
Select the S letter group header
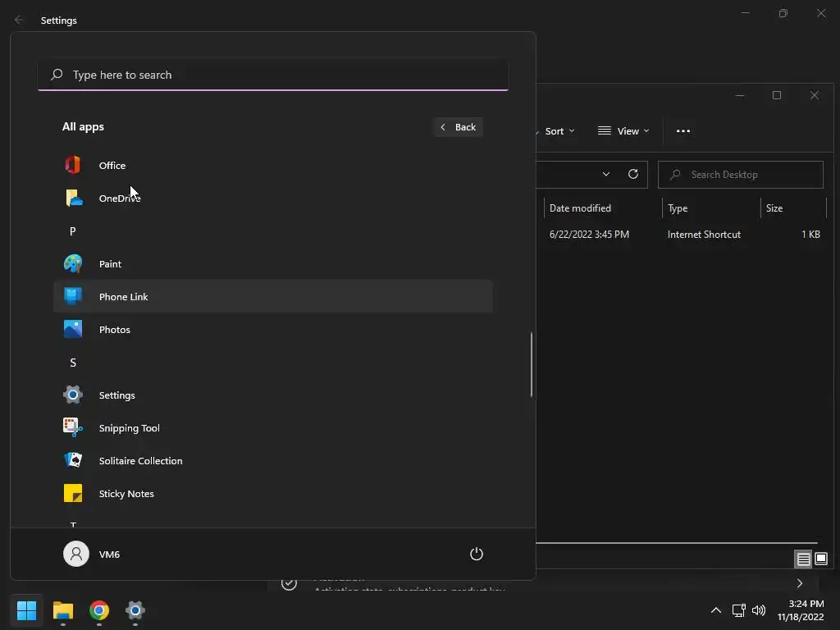point(73,363)
